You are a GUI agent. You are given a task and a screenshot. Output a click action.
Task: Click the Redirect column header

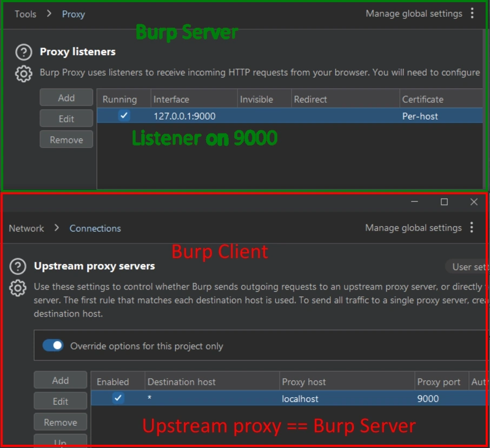coord(345,99)
